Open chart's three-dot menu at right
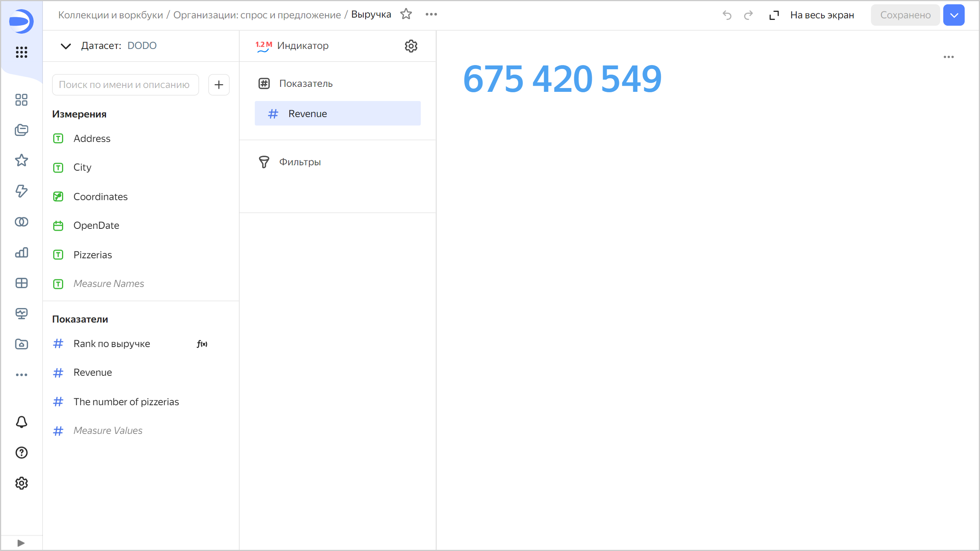Viewport: 980px width, 551px height. [948, 57]
